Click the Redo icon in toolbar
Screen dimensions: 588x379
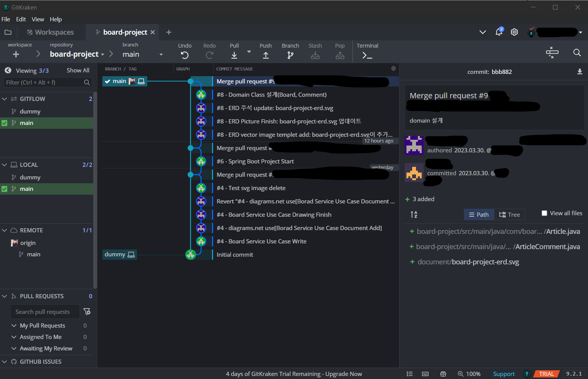[209, 55]
